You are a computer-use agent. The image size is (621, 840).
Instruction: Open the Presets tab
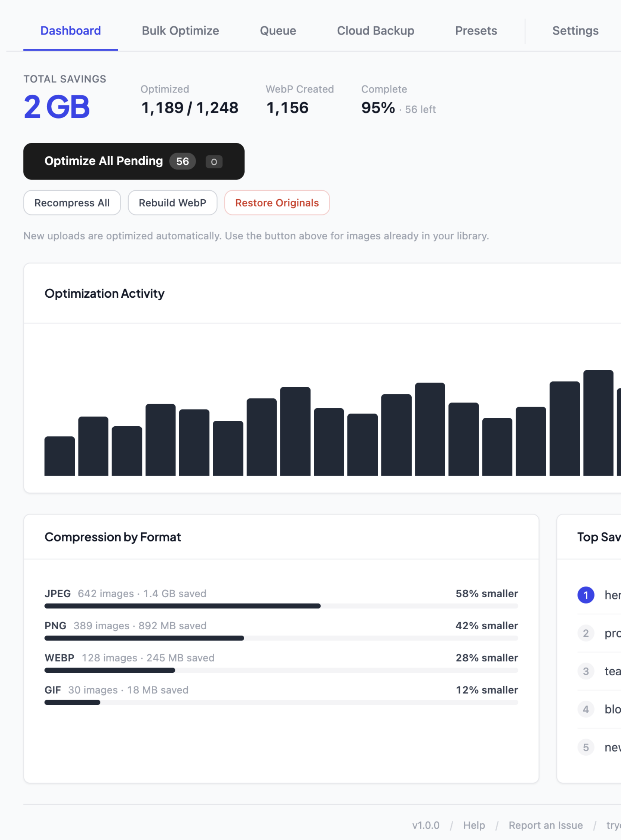coord(476,30)
